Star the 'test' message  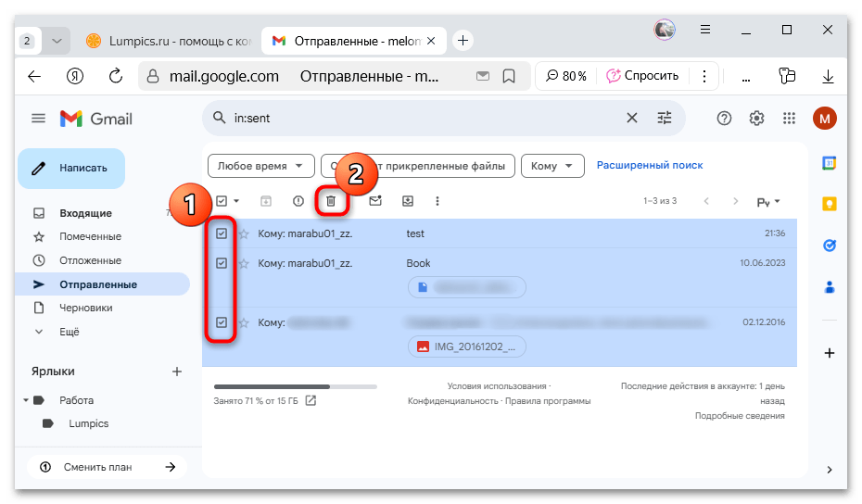coord(244,234)
